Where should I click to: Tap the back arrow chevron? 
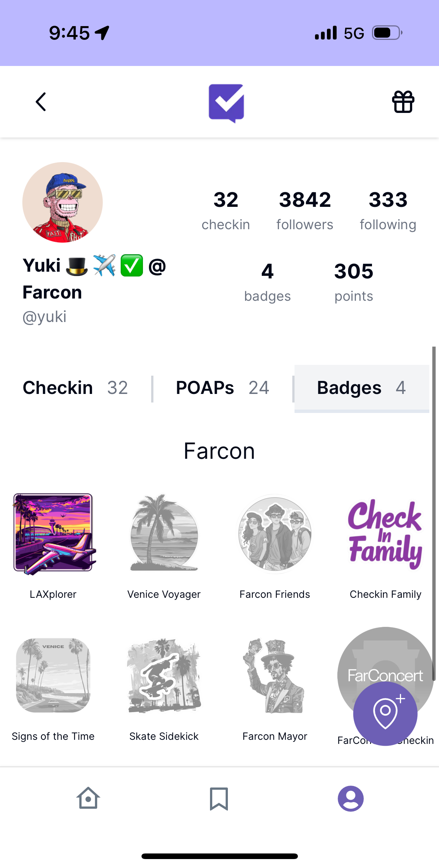[41, 102]
